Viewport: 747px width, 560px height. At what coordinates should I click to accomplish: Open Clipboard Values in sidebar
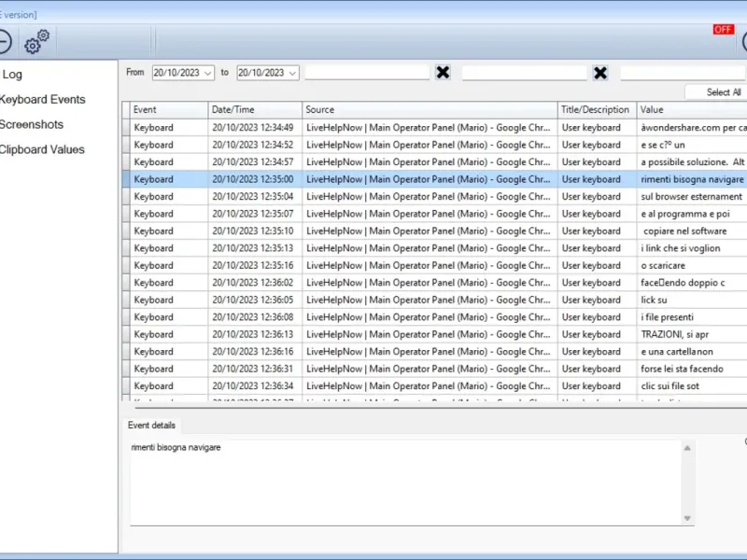tap(42, 149)
